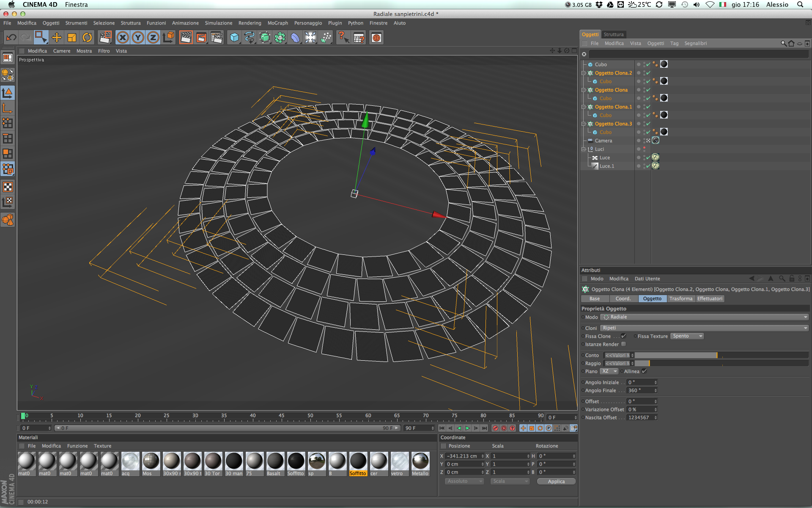Open the MoGraph menu
Viewport: 812px width, 508px height.
point(277,23)
